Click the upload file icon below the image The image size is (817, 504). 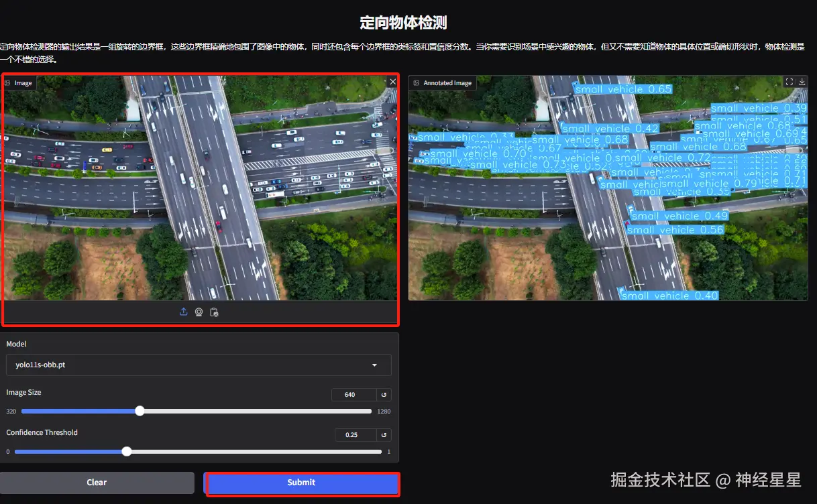tap(184, 312)
